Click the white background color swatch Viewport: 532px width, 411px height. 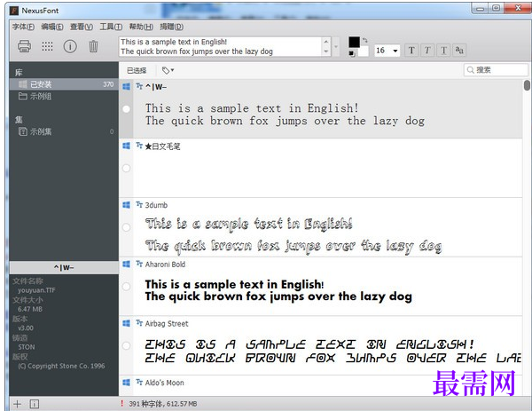[x=364, y=51]
